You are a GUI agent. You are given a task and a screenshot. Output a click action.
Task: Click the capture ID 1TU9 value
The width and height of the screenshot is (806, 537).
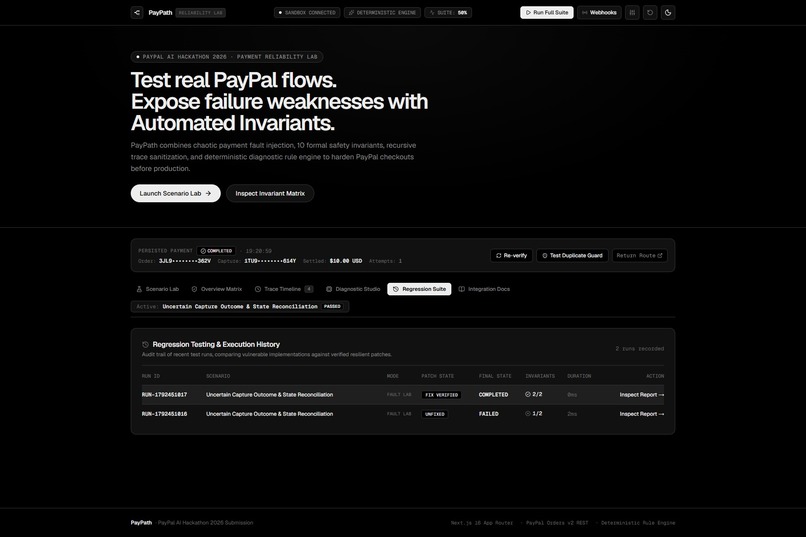[x=270, y=261]
